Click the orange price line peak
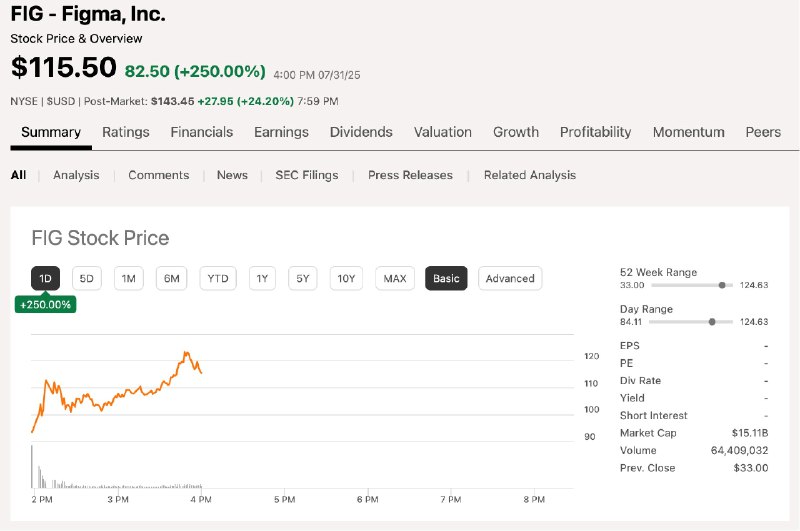The width and height of the screenshot is (800, 531). coord(186,352)
